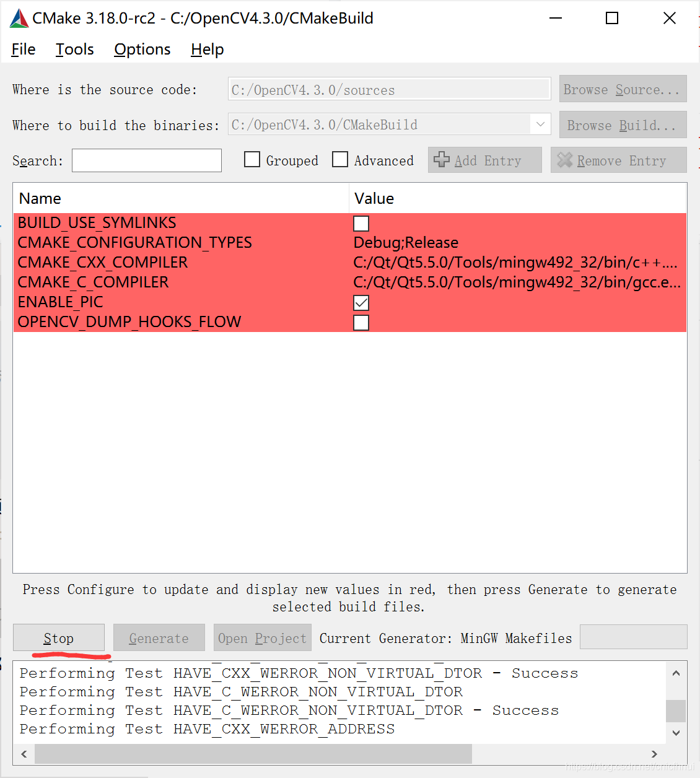The height and width of the screenshot is (778, 700).
Task: Click the CMake logo icon in title bar
Action: [19, 19]
